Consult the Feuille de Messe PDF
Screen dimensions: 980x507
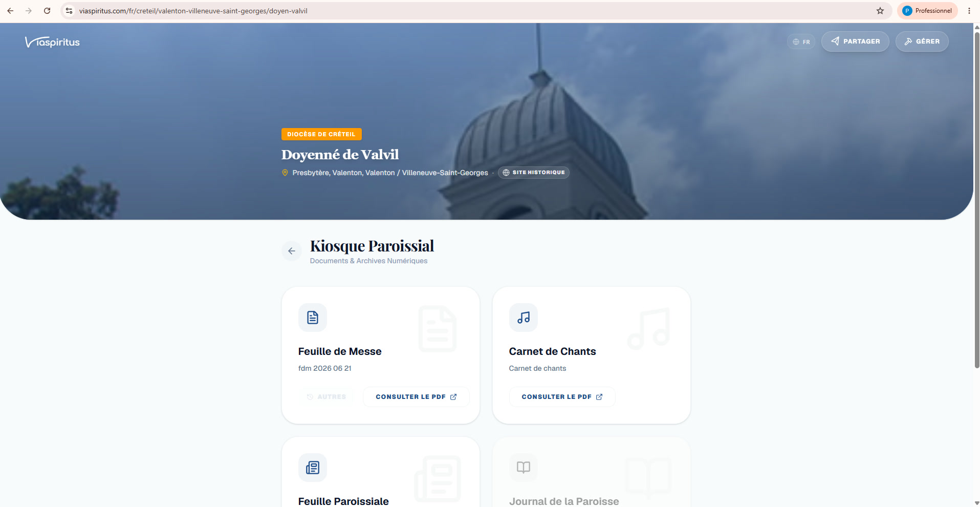pyautogui.click(x=416, y=397)
